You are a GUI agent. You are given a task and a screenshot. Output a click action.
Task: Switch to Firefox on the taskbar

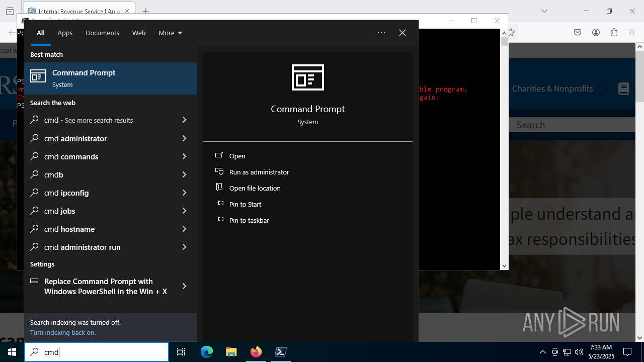(256, 352)
